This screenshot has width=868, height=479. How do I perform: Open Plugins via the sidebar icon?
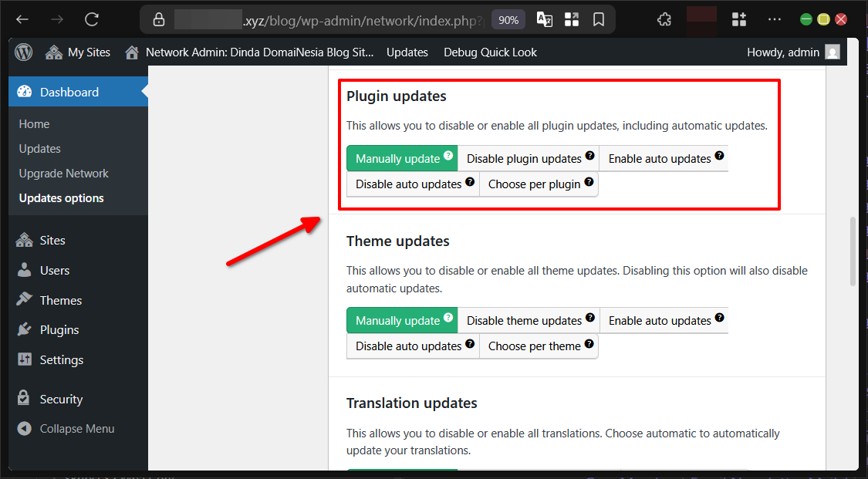(x=24, y=329)
